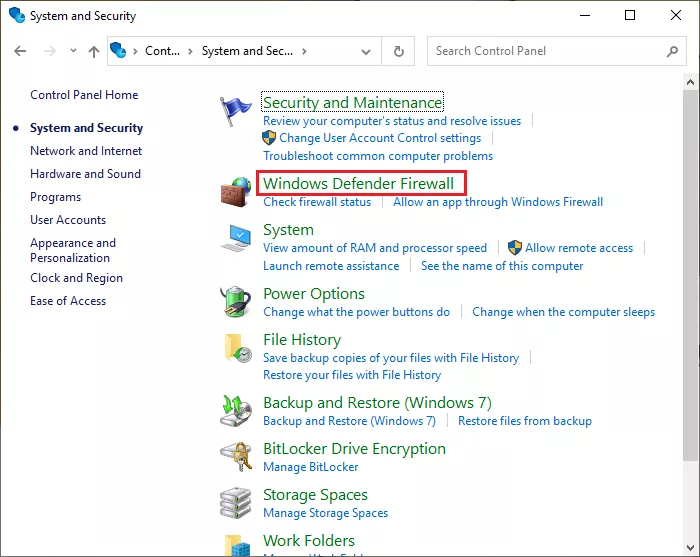Click Review your computer's status and resolve issues
Viewport: 700px width, 557px height.
(392, 121)
